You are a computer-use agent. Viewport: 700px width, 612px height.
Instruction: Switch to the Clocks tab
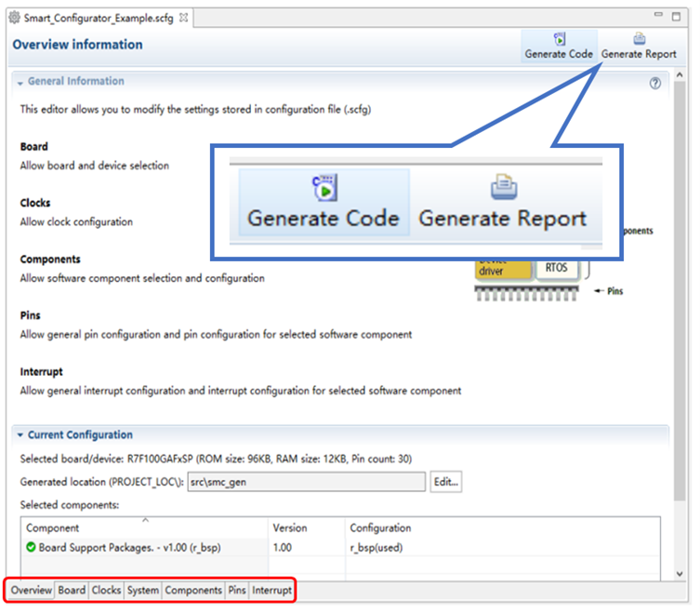tap(106, 591)
